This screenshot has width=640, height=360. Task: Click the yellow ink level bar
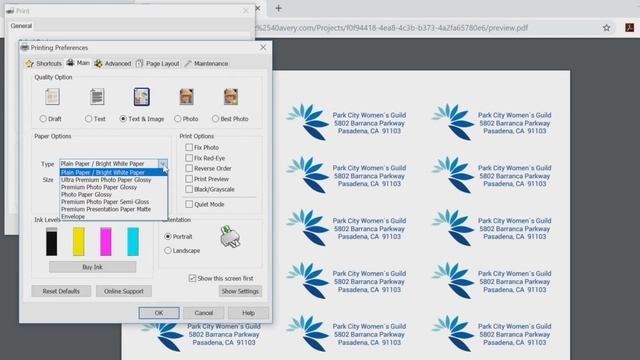pyautogui.click(x=79, y=242)
